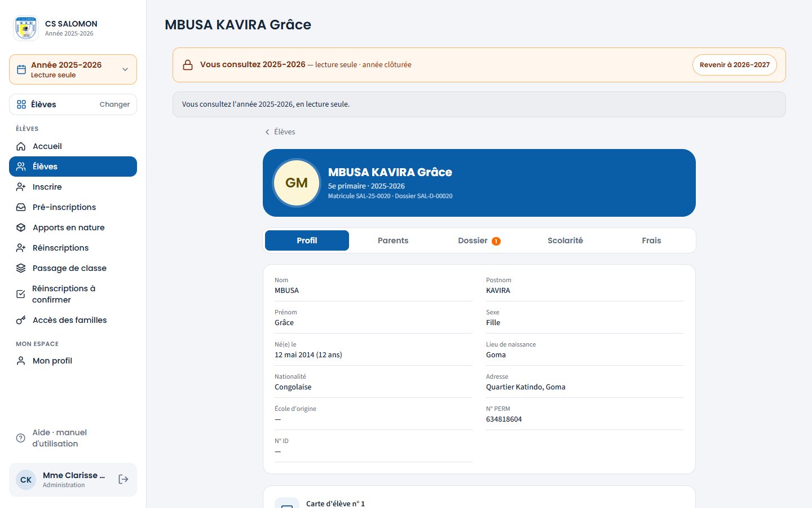The image size is (812, 508).
Task: Go to Inscrire in the sidebar
Action: (x=73, y=187)
